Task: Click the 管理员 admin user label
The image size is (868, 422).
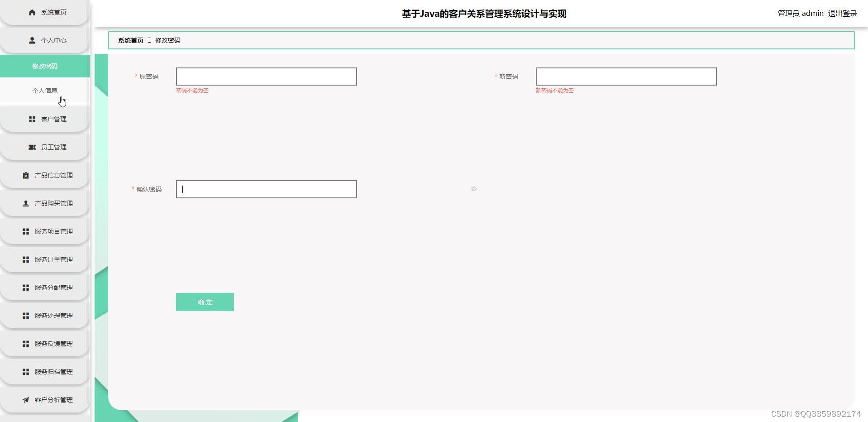Action: coord(801,14)
